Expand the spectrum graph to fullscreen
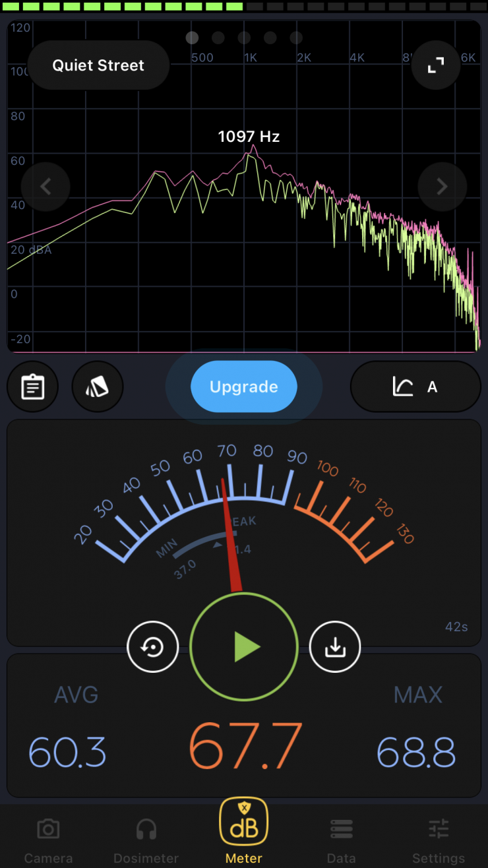 point(436,65)
